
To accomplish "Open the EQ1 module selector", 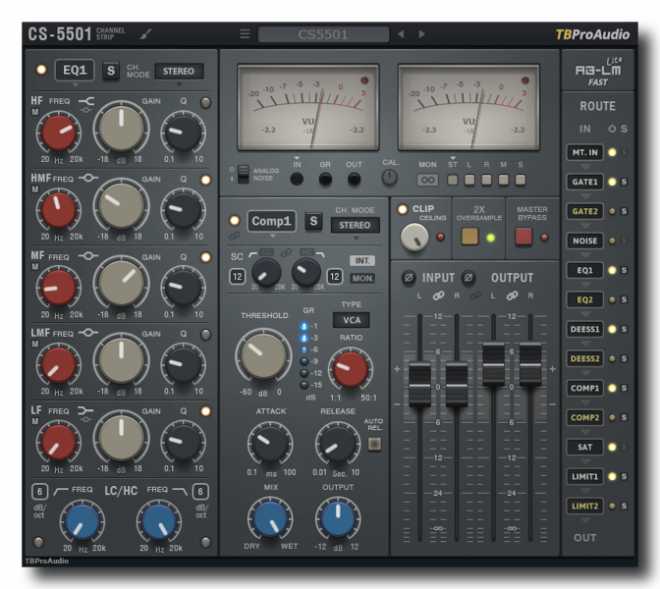I will [x=75, y=70].
